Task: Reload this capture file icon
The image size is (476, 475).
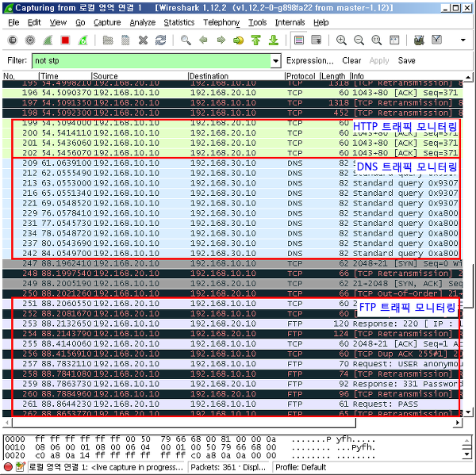Action: tap(160, 40)
